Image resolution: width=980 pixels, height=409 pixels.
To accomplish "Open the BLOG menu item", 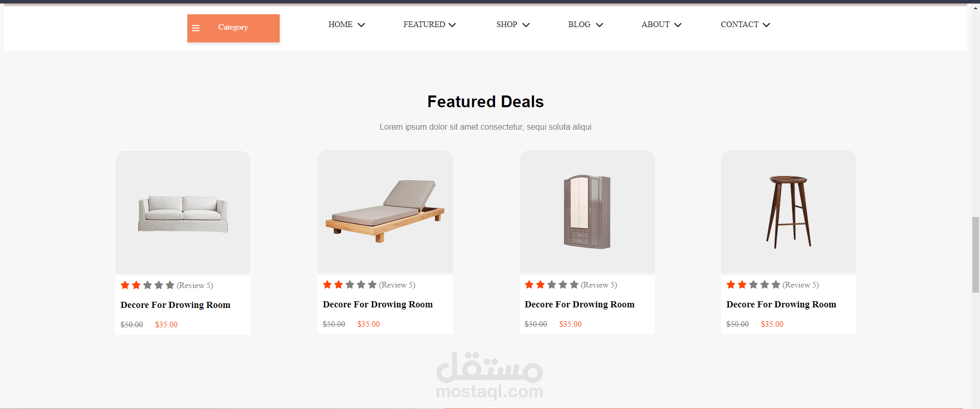I will pos(579,25).
